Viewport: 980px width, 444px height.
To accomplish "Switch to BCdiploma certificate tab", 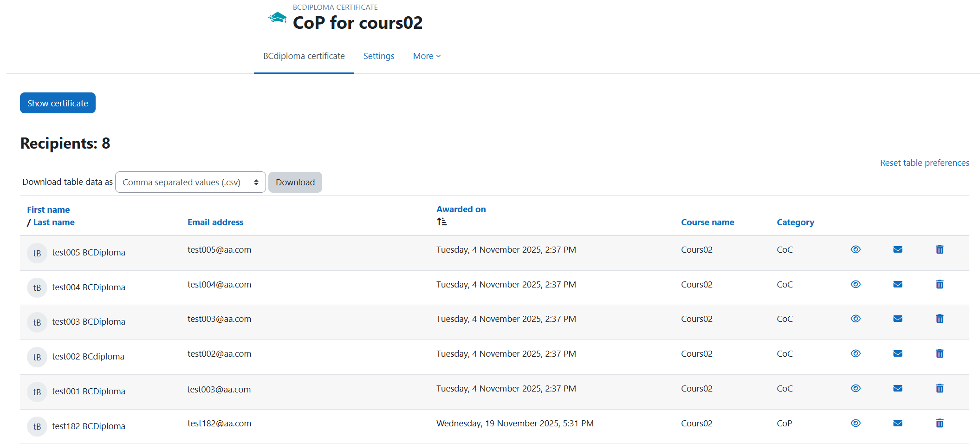I will [304, 56].
